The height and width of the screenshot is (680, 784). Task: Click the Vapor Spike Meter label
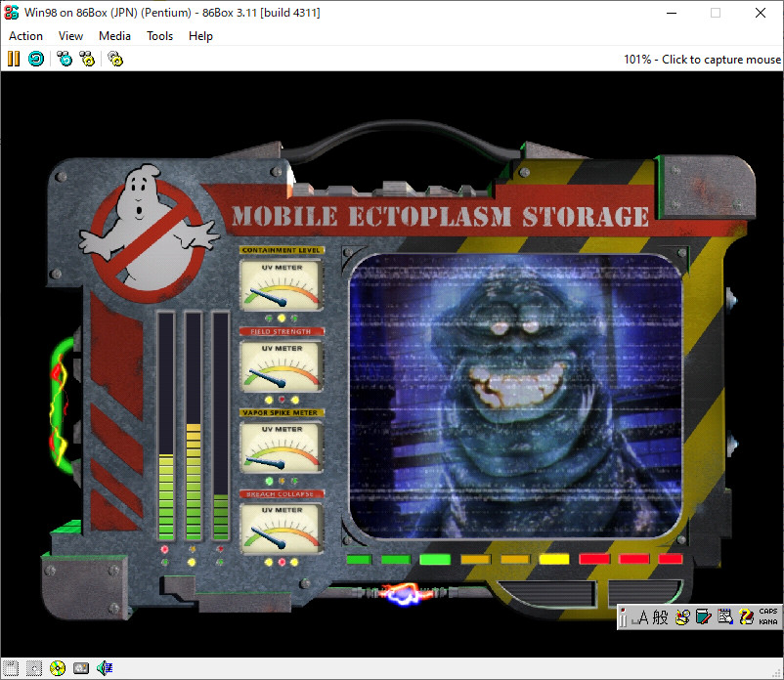[x=282, y=412]
